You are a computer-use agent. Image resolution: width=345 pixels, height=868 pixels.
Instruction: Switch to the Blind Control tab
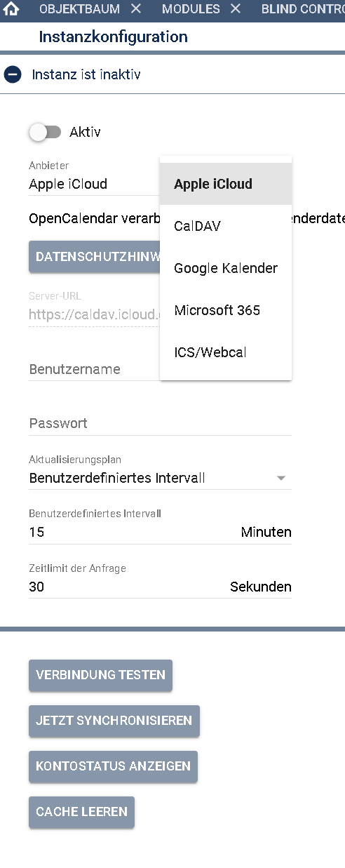303,9
